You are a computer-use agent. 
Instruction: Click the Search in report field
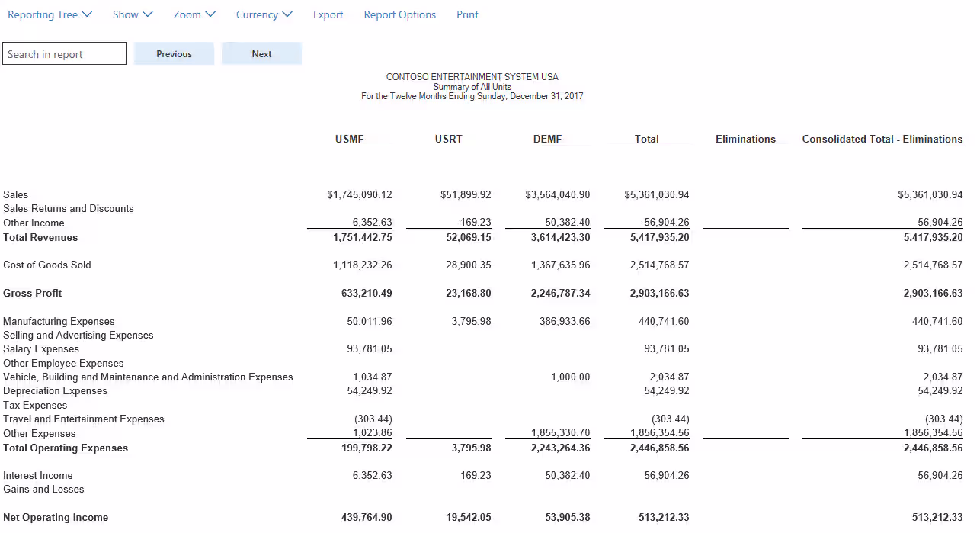(64, 54)
